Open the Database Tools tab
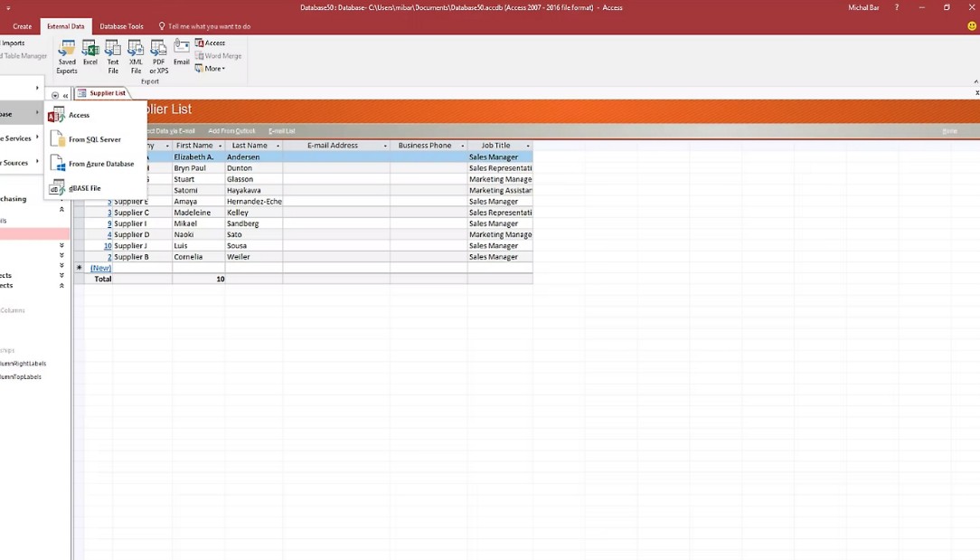 [x=121, y=26]
